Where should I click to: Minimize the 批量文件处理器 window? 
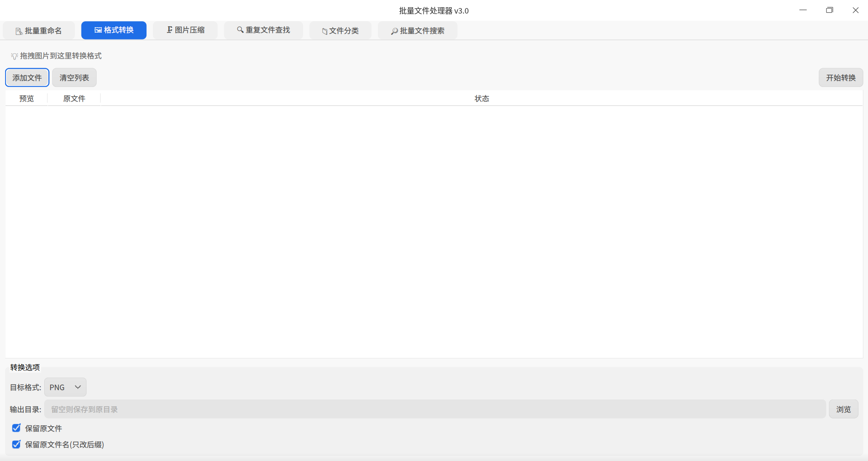coord(803,10)
